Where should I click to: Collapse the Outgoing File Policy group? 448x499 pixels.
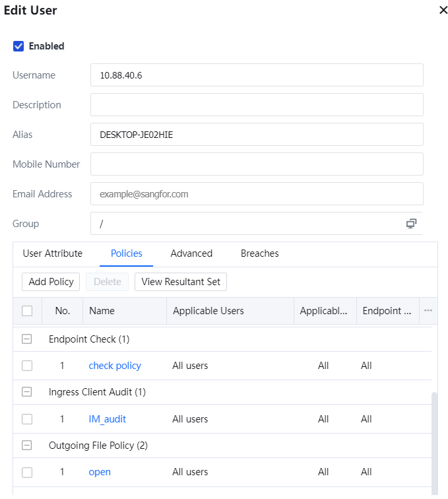27,446
